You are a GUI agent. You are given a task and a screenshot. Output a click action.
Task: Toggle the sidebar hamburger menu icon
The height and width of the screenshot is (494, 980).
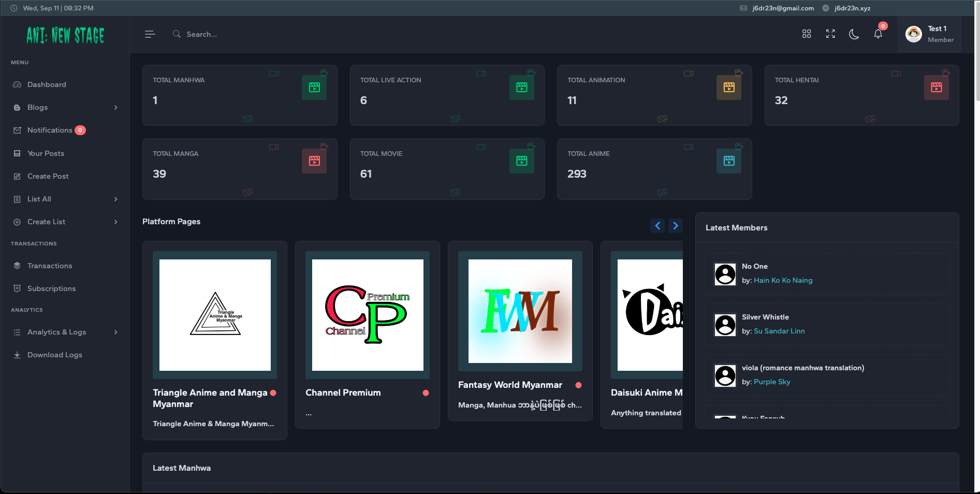(150, 34)
